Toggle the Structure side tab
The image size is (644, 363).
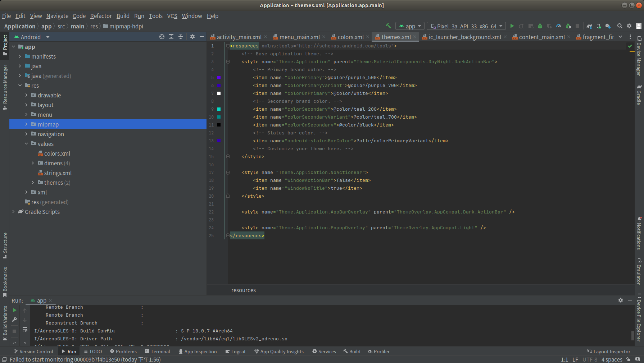5,245
